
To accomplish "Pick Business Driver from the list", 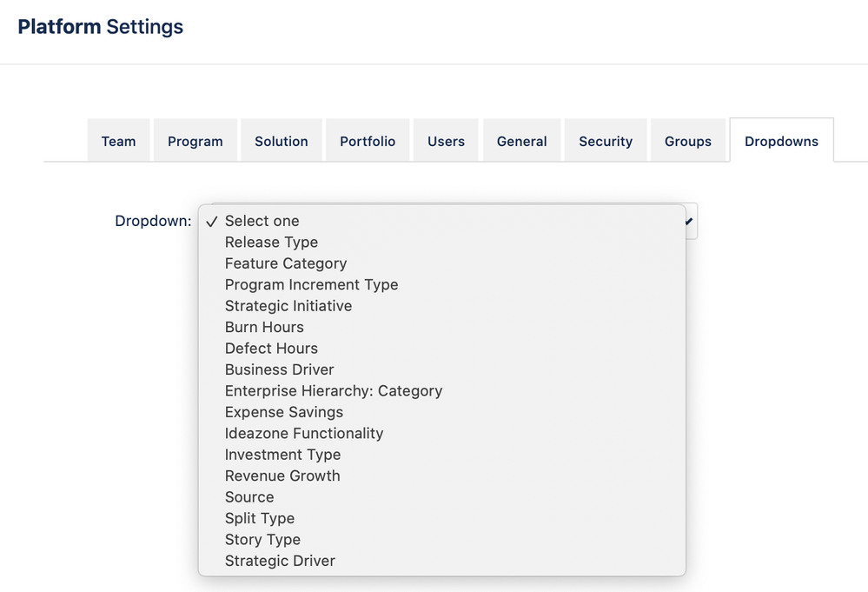I will (279, 369).
